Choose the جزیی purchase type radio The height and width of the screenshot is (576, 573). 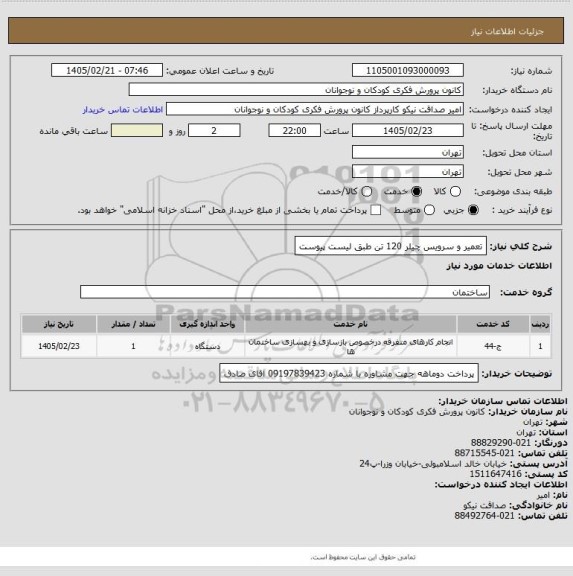coord(473,210)
